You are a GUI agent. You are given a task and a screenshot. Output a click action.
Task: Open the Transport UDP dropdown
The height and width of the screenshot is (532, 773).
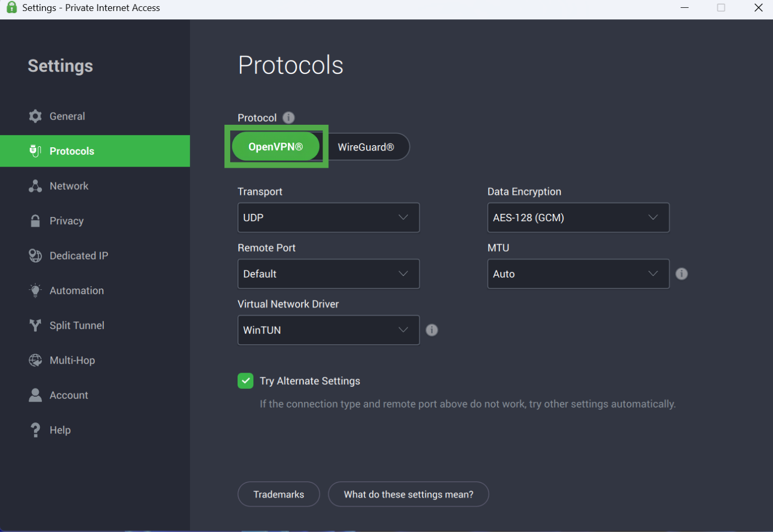click(328, 218)
